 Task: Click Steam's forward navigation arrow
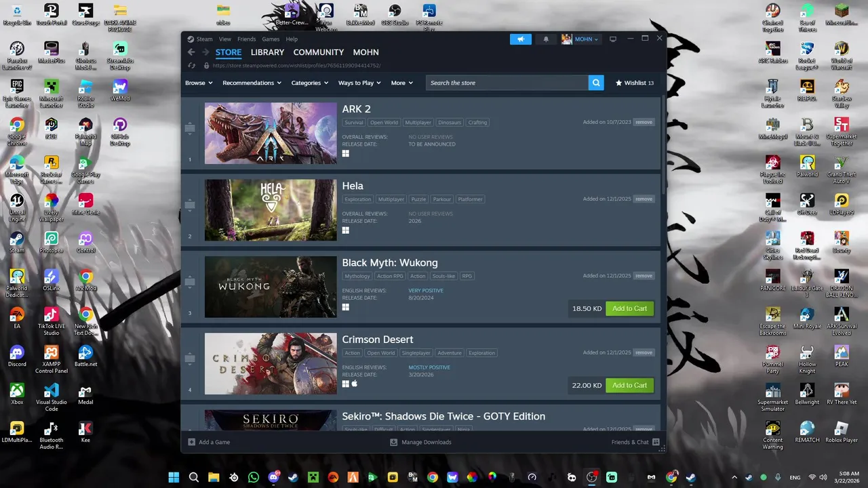pyautogui.click(x=205, y=52)
